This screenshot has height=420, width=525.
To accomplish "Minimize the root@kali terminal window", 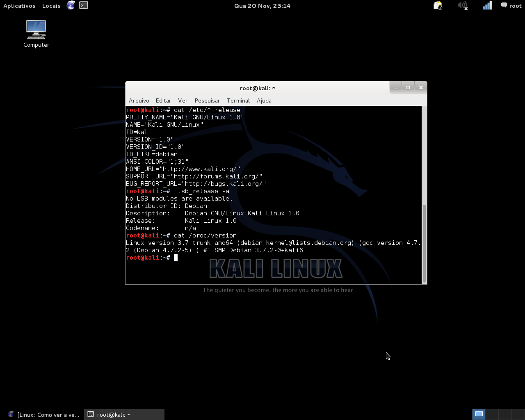I will pos(396,87).
